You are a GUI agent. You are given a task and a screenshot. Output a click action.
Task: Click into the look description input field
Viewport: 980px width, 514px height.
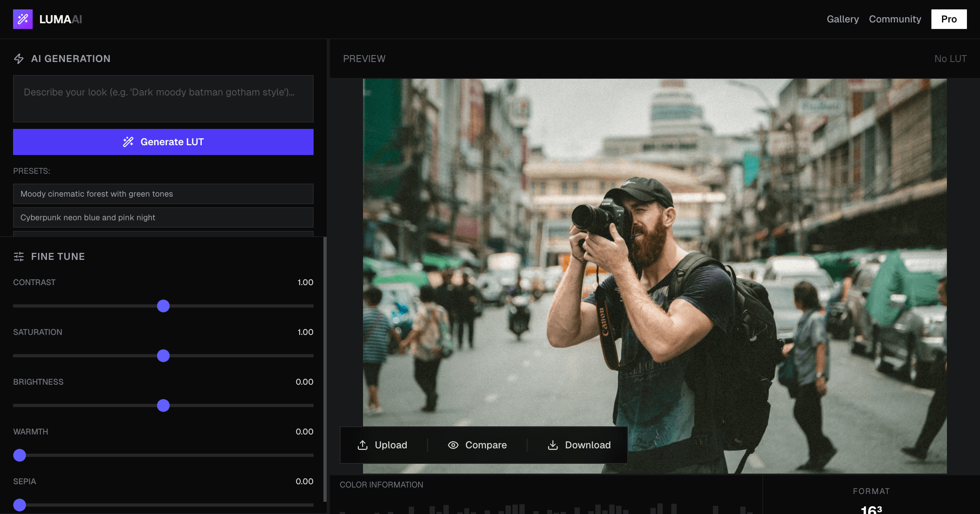tap(163, 99)
